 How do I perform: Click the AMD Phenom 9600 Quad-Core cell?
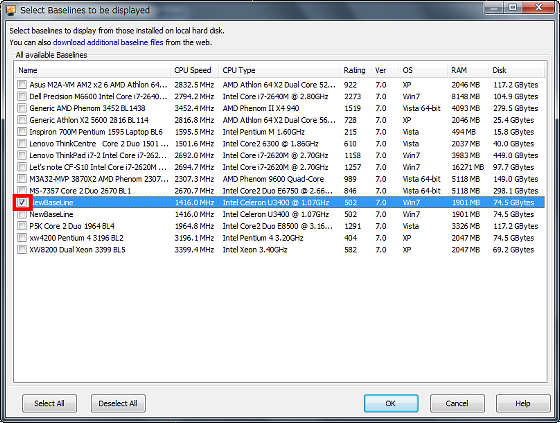(273, 179)
